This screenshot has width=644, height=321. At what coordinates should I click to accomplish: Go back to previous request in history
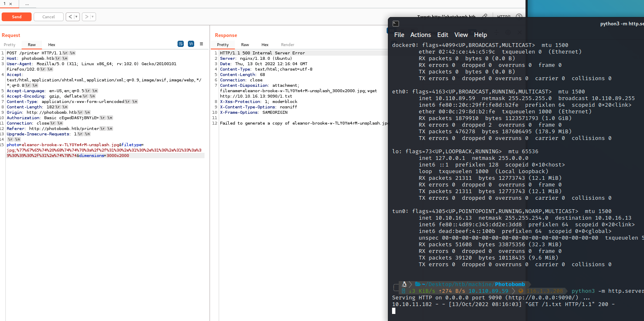tap(71, 17)
